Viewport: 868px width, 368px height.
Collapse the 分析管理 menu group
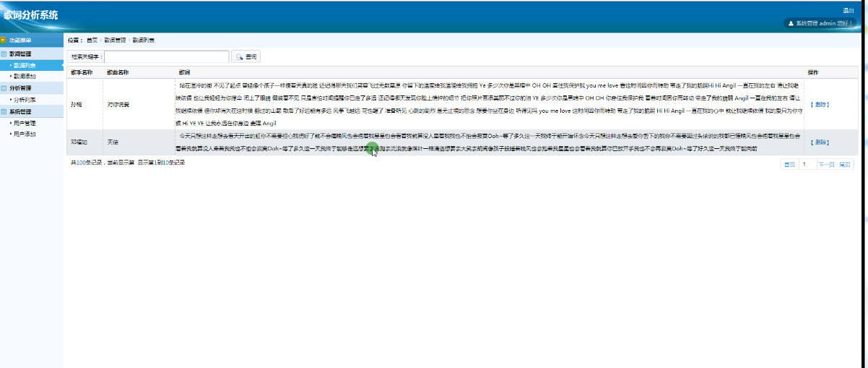tap(20, 88)
